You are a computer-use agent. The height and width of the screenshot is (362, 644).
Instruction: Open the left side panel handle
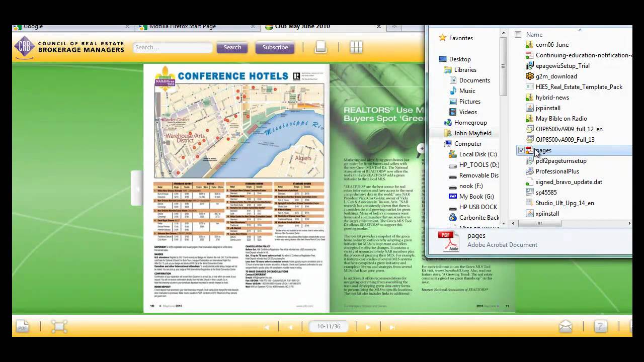coord(136,188)
